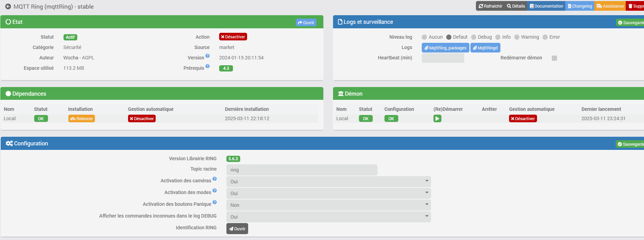Viewport: 644px width, 240px height.
Task: Click the 5.6.3 RING library version badge
Action: [233, 159]
